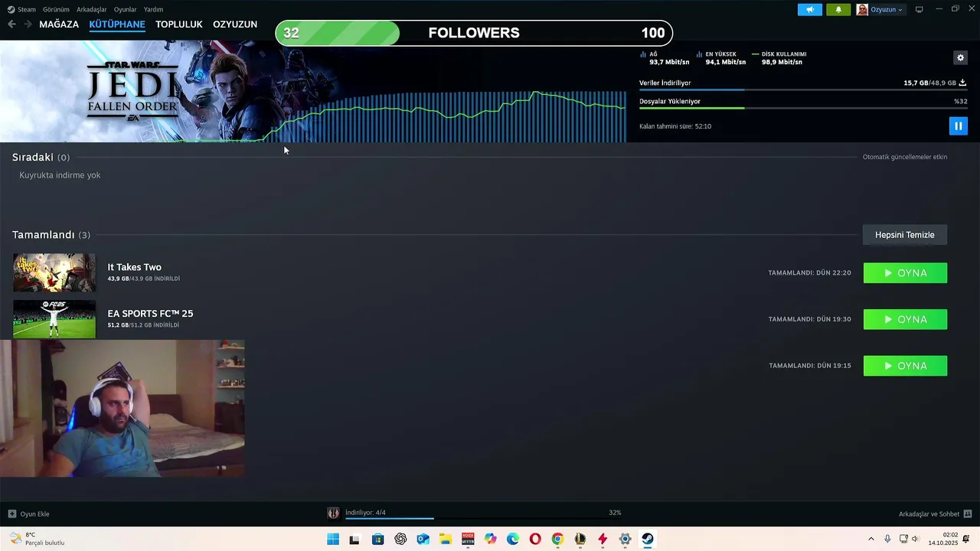The image size is (980, 551).
Task: Open Google Chrome from taskbar
Action: click(557, 540)
